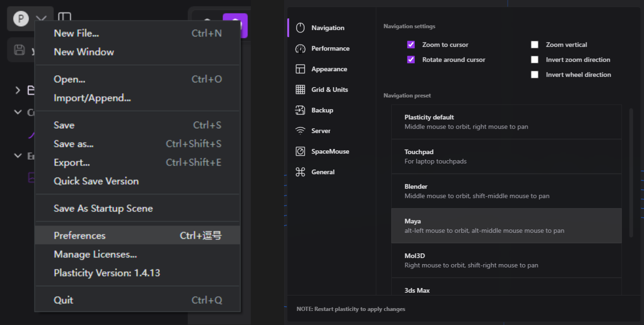
Task: Select the Server wifi icon
Action: 300,131
